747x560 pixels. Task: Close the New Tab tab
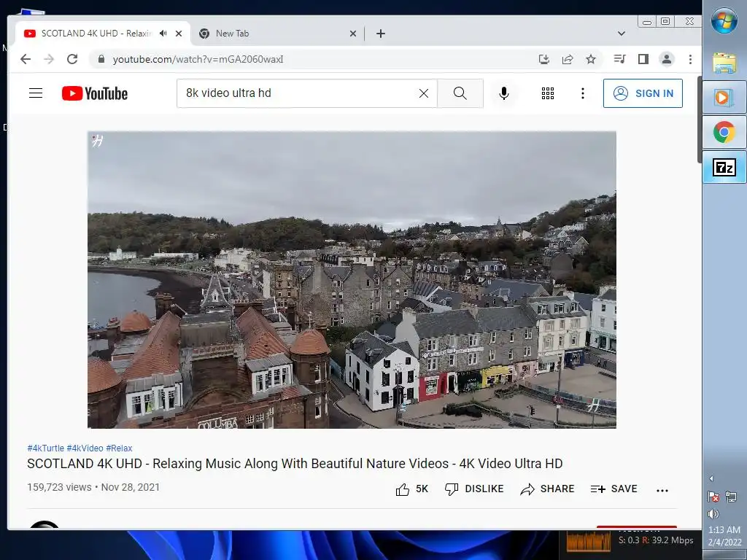[353, 34]
